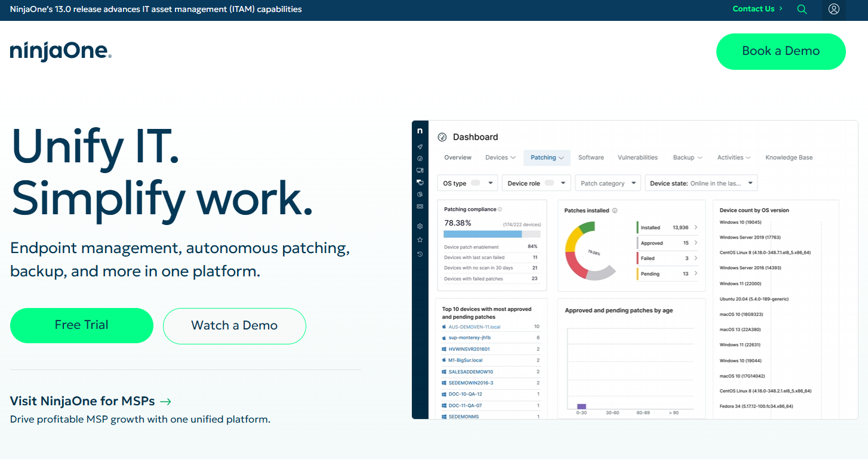Click 'Fedora 34' OS version entry
The image size is (868, 459).
(x=756, y=406)
